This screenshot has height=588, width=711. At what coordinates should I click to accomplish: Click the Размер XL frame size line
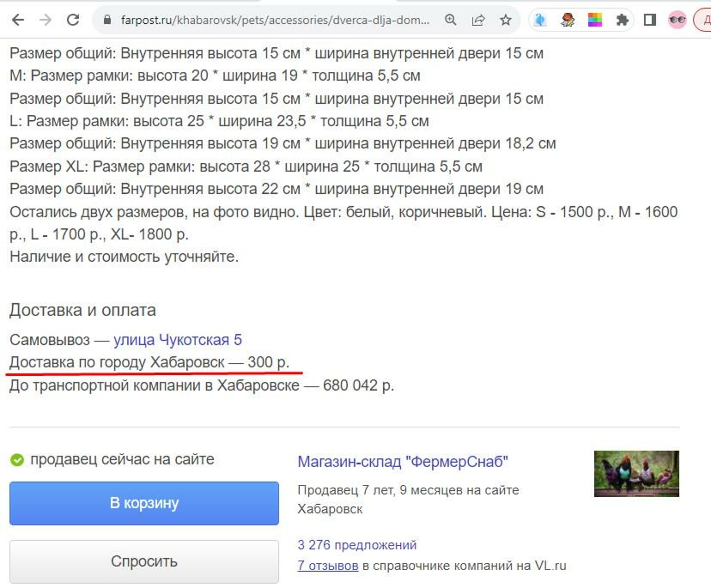[x=246, y=167]
